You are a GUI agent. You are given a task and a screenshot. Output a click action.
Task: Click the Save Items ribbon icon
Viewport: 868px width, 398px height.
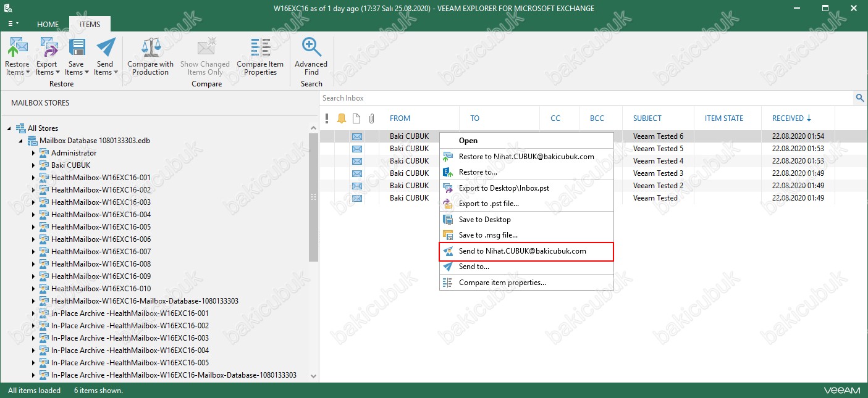pyautogui.click(x=76, y=47)
